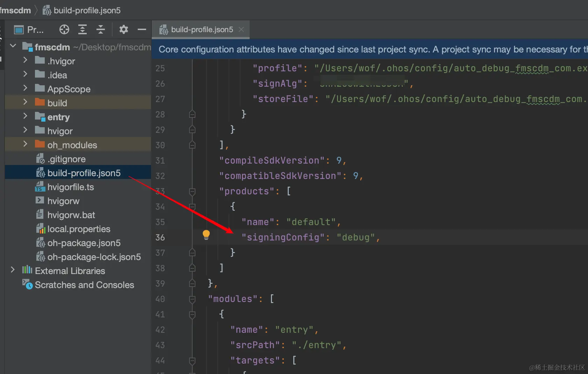Screen dimensions: 588x374
Task: Click the Scratches and Consoles icon
Action: tap(28, 284)
